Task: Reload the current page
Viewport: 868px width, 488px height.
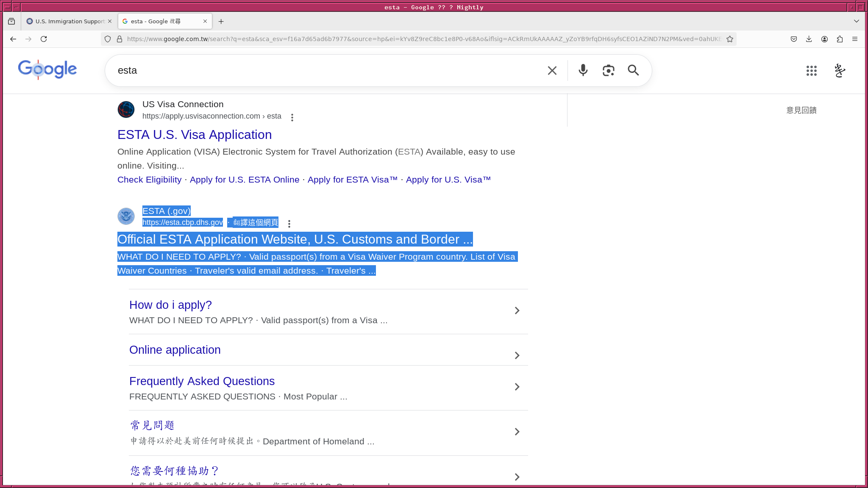Action: click(x=44, y=39)
